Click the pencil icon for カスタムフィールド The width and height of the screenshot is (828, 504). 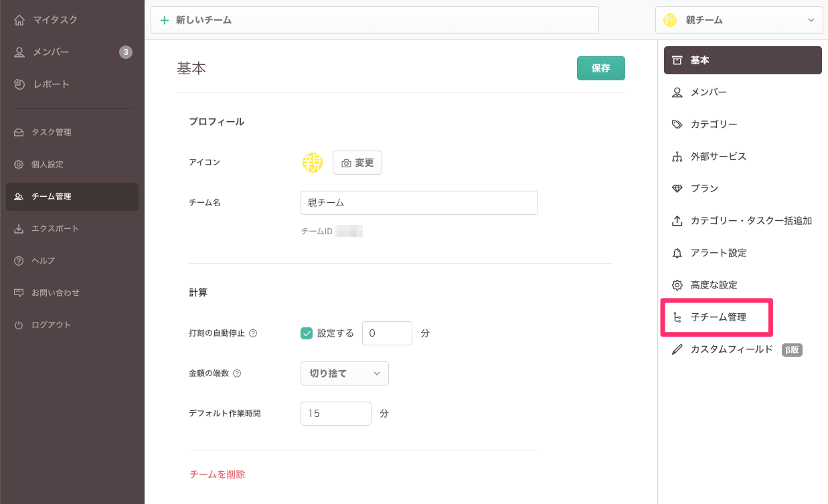pyautogui.click(x=677, y=349)
